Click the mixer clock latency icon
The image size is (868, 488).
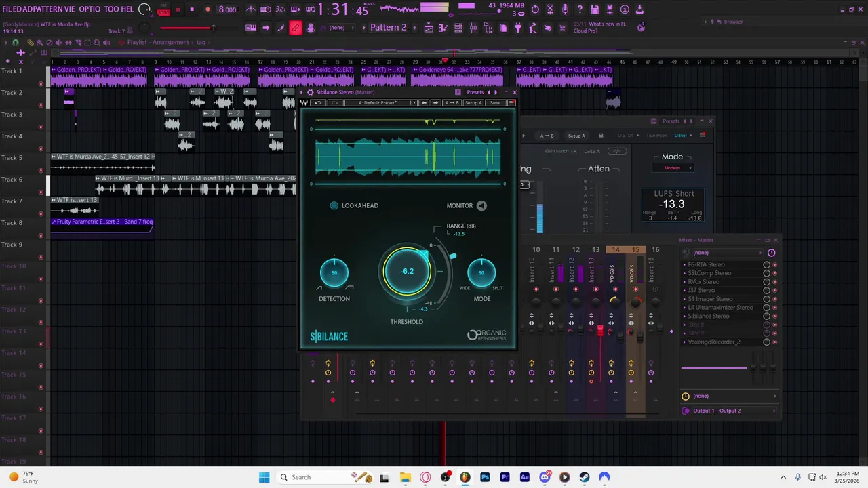point(771,253)
